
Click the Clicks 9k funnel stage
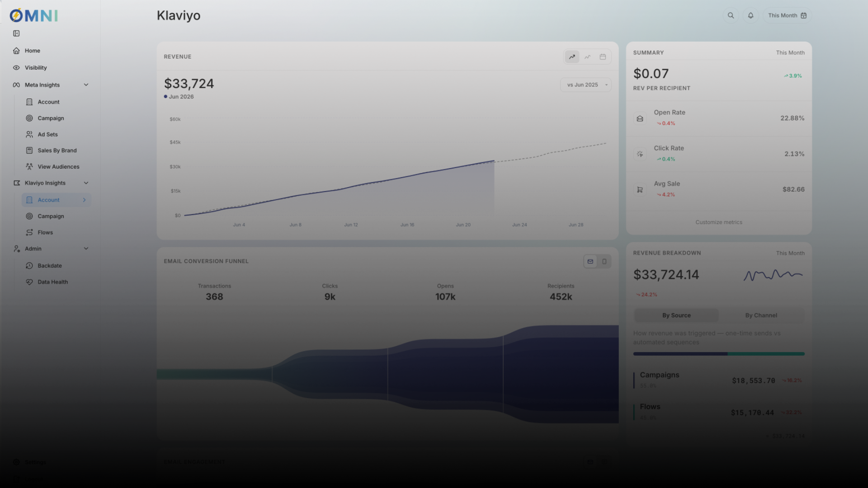click(330, 292)
